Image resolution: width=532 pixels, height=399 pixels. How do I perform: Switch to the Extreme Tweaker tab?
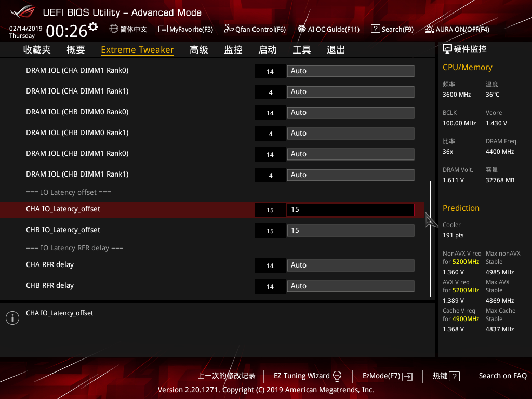point(137,49)
